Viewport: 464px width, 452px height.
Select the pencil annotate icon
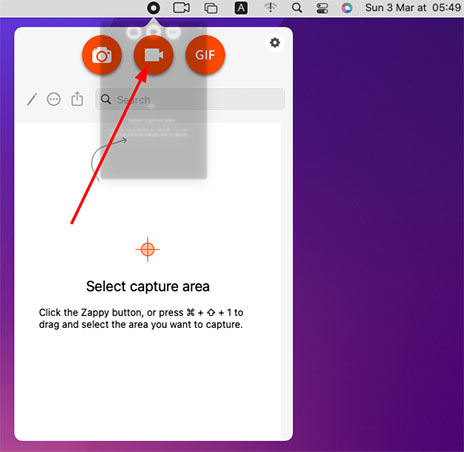coord(32,99)
